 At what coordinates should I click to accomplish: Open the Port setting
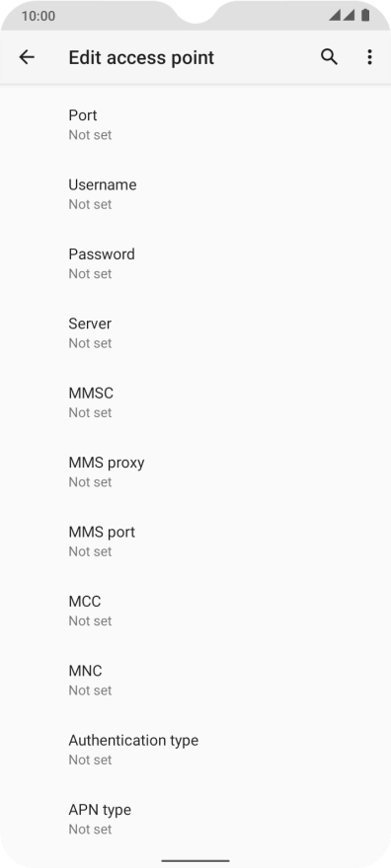point(195,124)
